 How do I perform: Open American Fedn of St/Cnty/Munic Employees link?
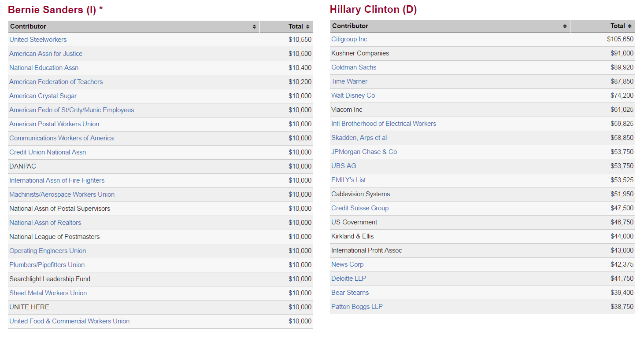[x=72, y=110]
